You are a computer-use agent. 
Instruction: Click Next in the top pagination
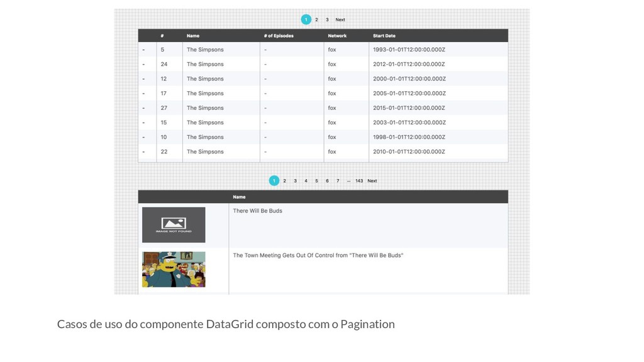(x=340, y=19)
